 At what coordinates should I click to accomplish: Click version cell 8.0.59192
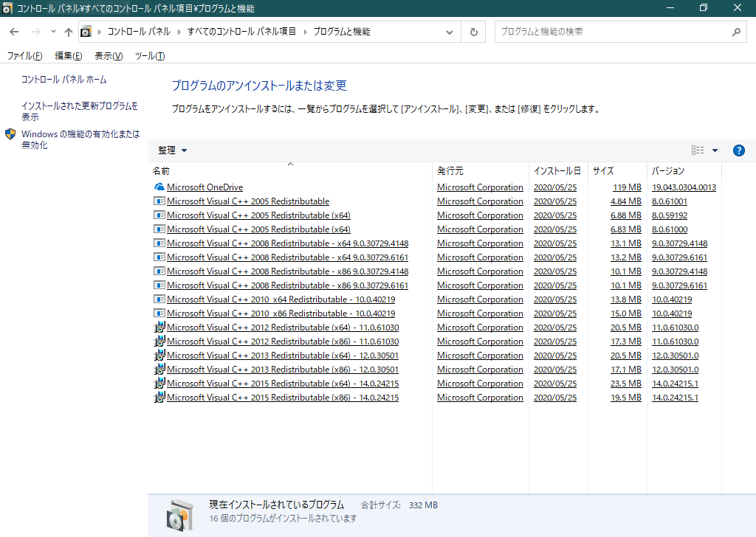tap(669, 215)
